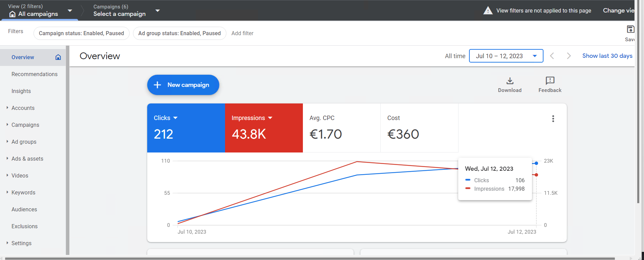Open Exclusions in the sidebar
Screen dimensions: 644x260
click(24, 226)
